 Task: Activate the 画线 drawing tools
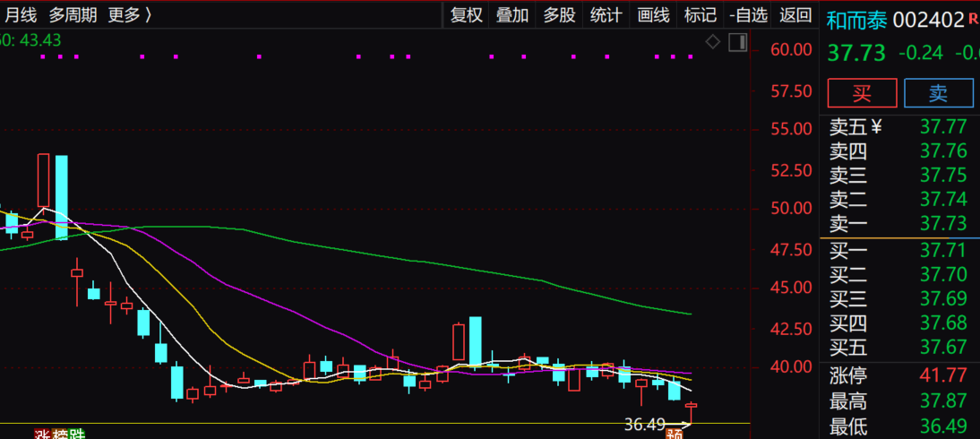[653, 15]
